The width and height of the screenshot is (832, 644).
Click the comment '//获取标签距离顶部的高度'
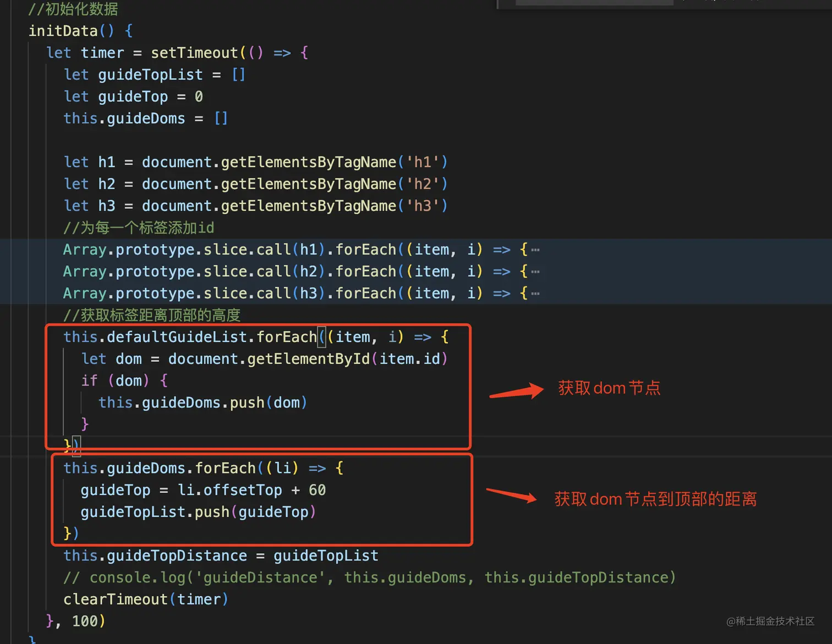click(152, 315)
